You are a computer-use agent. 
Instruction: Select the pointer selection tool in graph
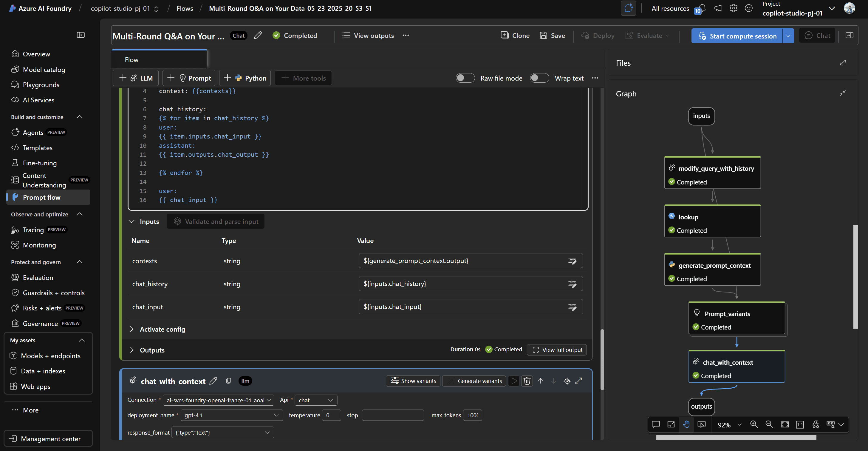click(702, 424)
